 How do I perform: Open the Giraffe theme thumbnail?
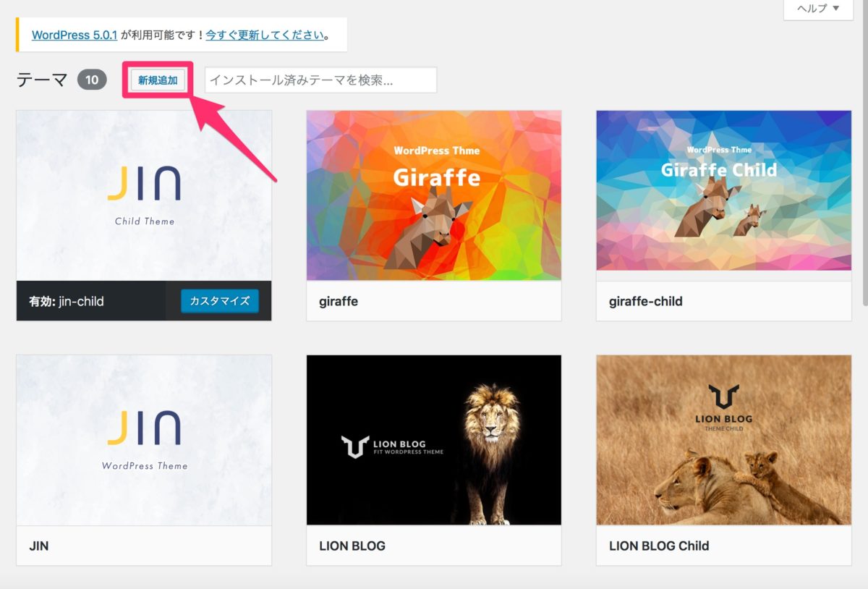[x=434, y=195]
